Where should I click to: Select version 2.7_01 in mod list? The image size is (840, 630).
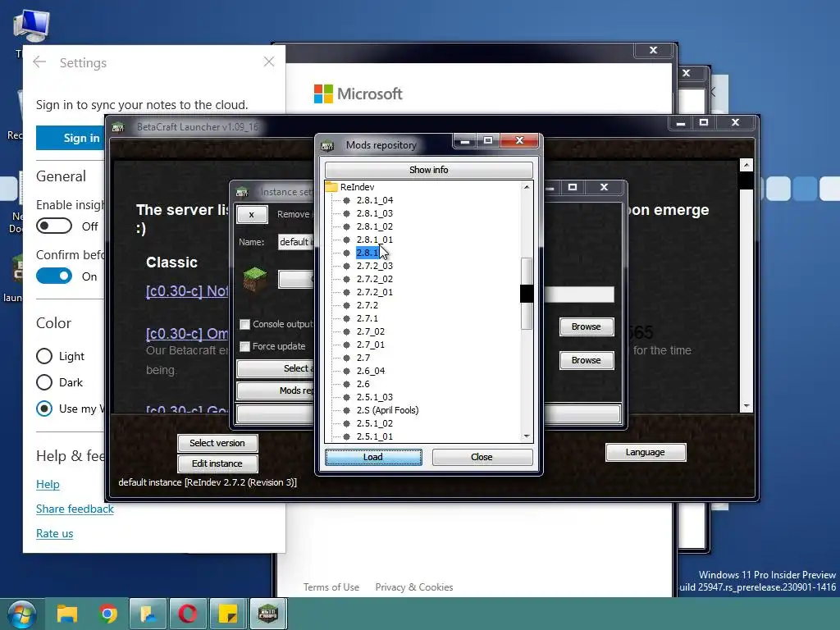[371, 345]
